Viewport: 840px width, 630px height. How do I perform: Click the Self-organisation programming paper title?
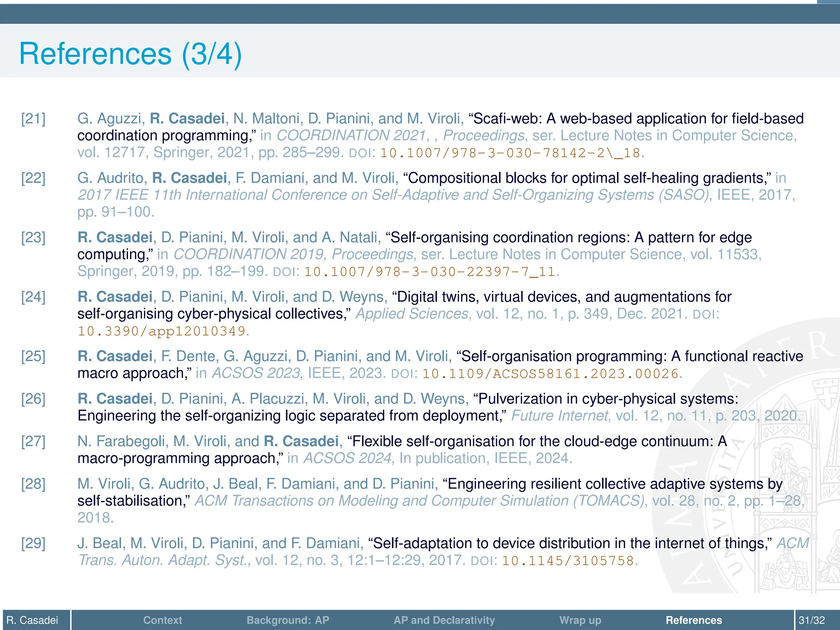(441, 365)
